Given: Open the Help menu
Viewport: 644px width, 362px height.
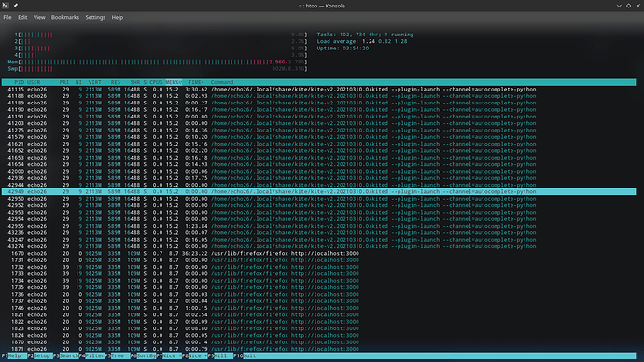Looking at the screenshot, I should click(118, 17).
